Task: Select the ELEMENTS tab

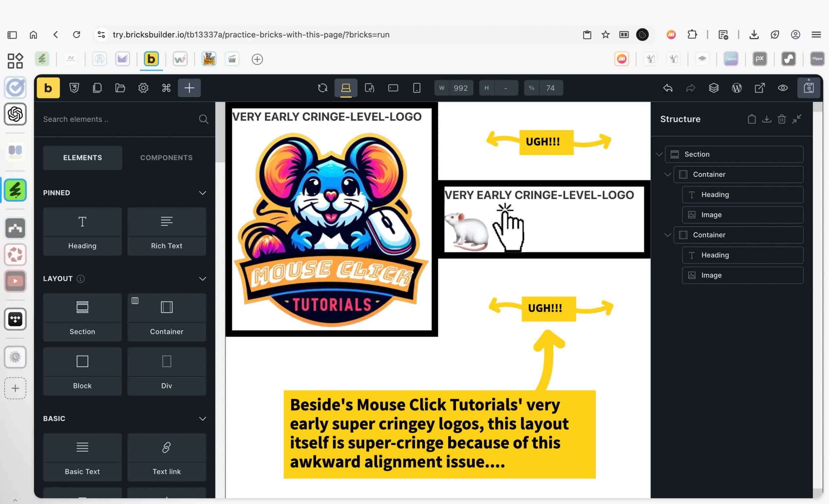Action: [83, 157]
